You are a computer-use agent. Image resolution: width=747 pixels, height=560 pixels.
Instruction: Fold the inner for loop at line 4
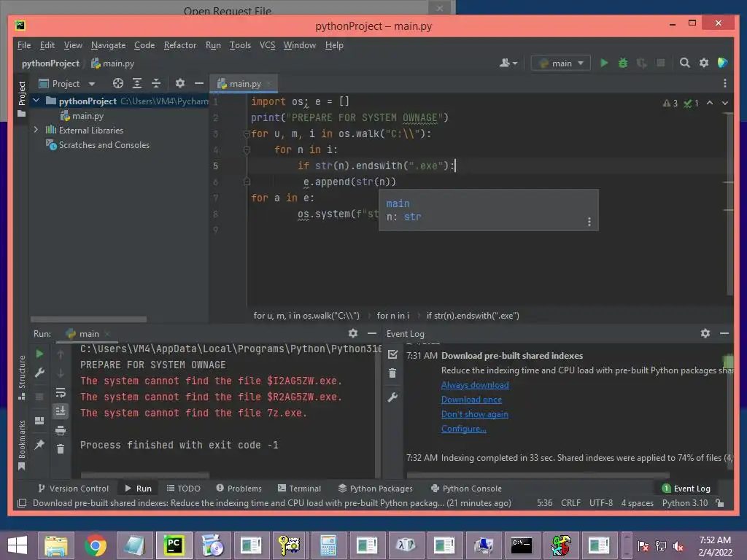[247, 150]
